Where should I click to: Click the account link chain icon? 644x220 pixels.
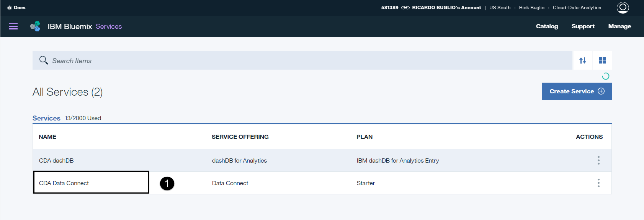405,8
